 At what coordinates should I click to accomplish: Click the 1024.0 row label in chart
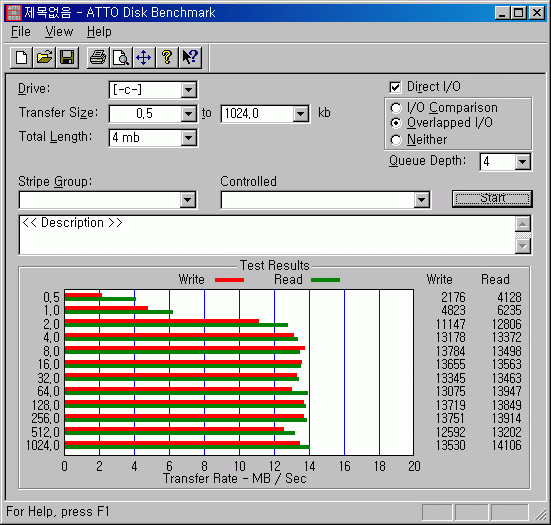(43, 445)
